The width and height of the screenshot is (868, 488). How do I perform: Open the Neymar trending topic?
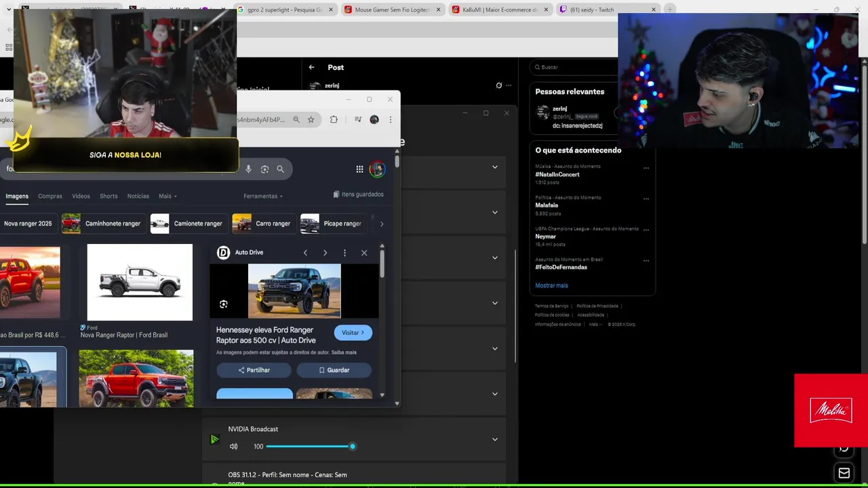pyautogui.click(x=546, y=237)
